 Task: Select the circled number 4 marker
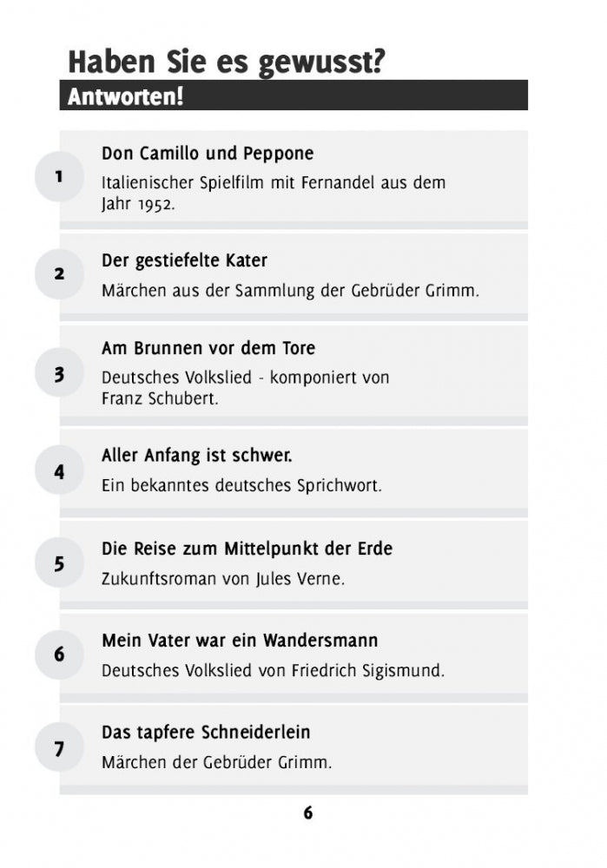point(59,472)
